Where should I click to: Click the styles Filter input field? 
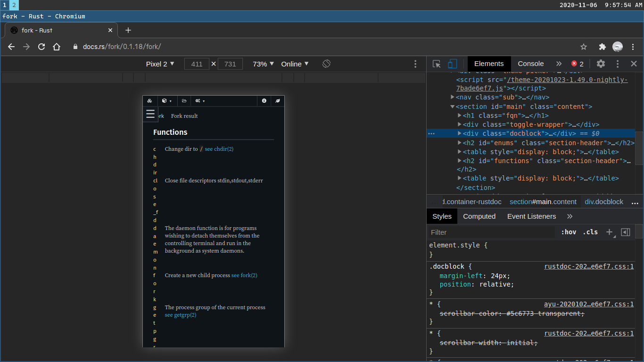[x=490, y=232]
